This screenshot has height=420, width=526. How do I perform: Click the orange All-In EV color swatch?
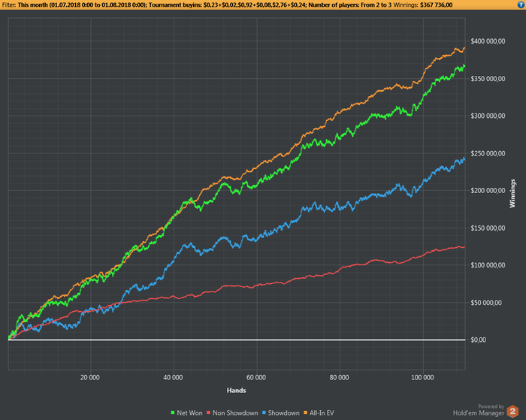click(305, 413)
